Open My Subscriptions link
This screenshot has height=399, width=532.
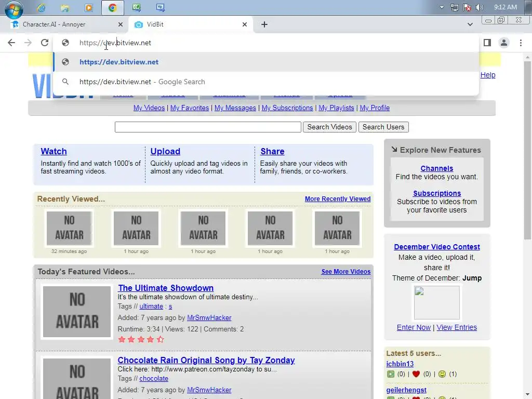click(x=287, y=108)
